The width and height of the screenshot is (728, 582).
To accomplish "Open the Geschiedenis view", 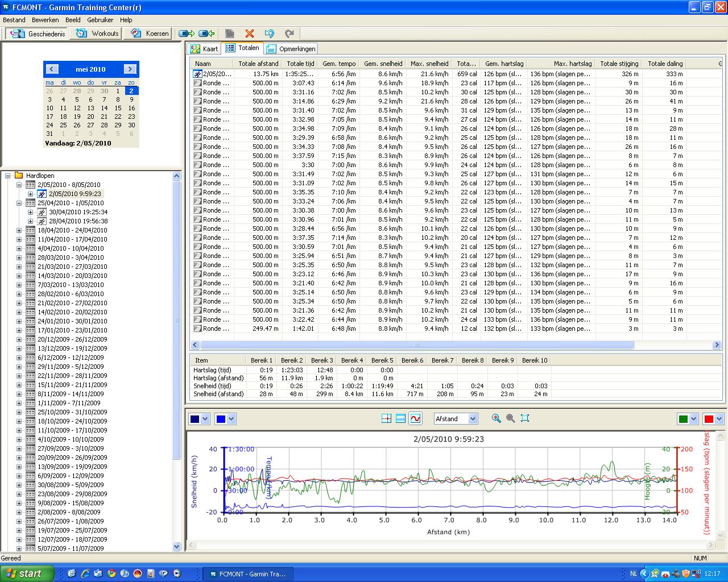I will 38,34.
